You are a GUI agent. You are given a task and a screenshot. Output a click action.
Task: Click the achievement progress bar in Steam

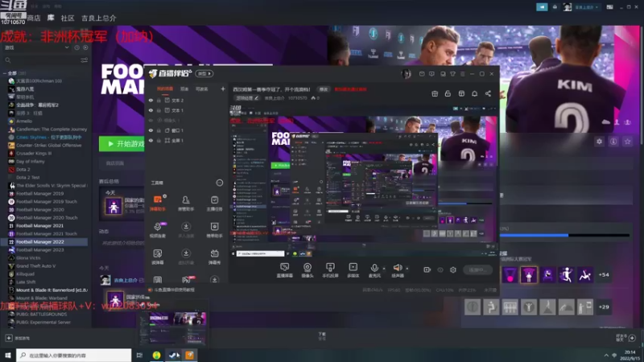(565, 235)
